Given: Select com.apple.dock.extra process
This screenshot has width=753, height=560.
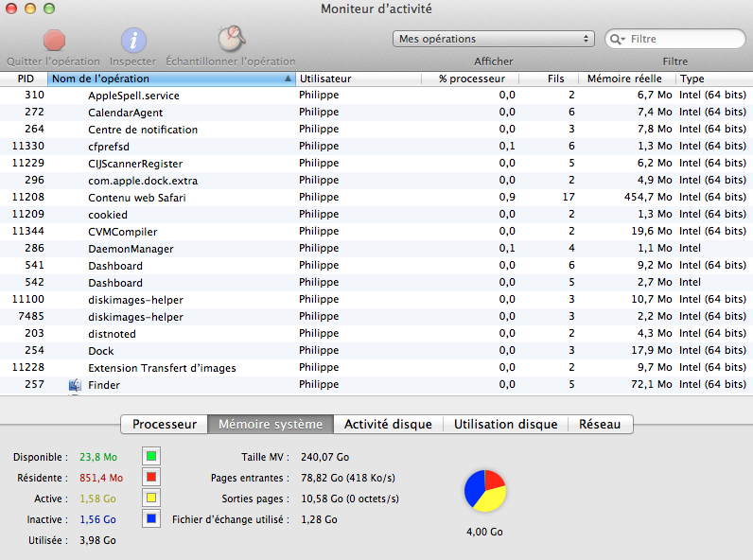Looking at the screenshot, I should pyautogui.click(x=376, y=180).
